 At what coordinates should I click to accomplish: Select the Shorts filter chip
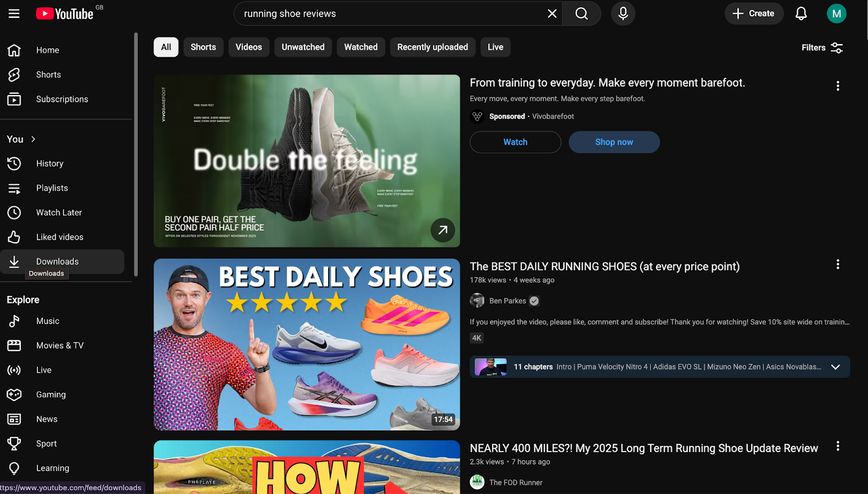[x=203, y=47]
